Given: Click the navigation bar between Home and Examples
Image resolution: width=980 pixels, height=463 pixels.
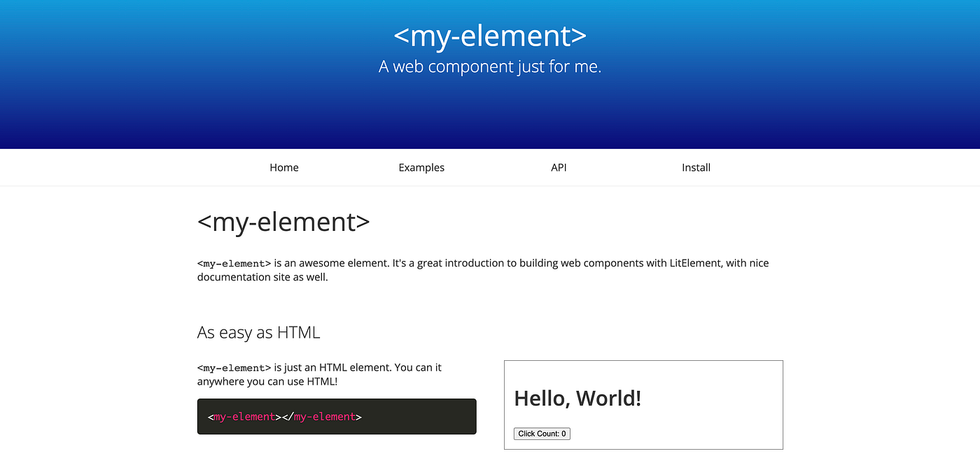Looking at the screenshot, I should [x=350, y=167].
